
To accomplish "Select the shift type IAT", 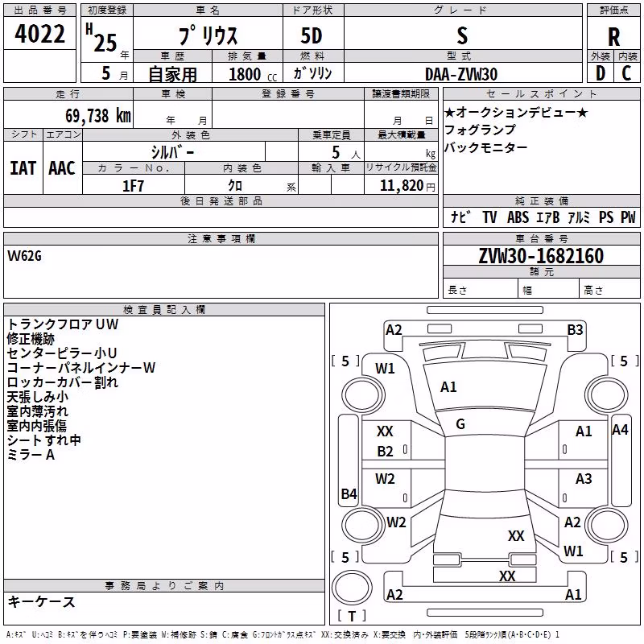I will [x=23, y=168].
